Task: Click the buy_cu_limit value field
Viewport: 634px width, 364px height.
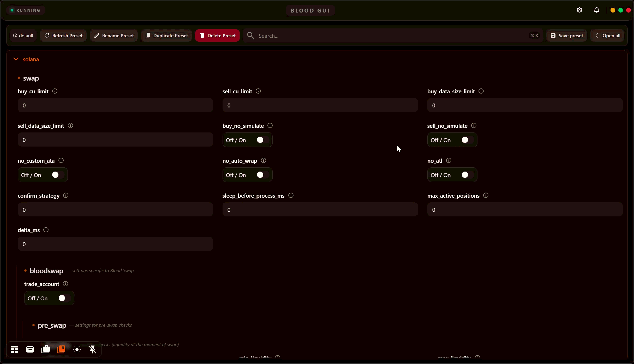Action: click(115, 105)
